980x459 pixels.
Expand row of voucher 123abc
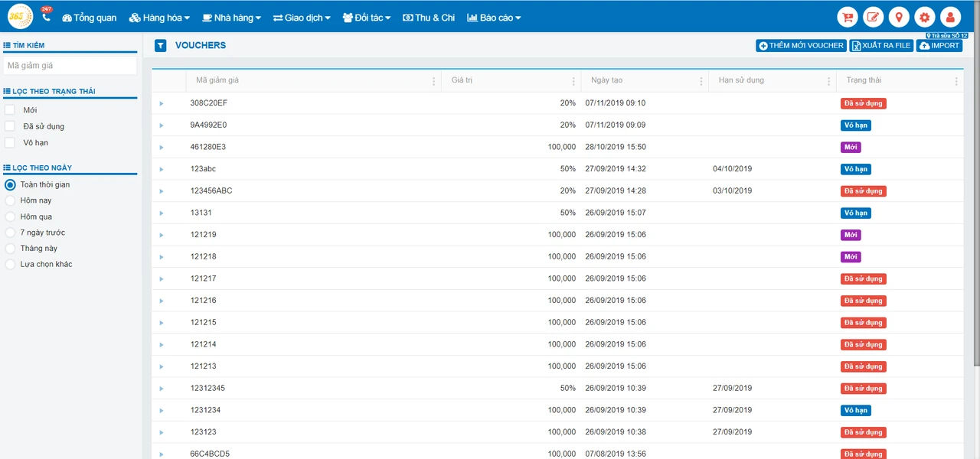click(x=162, y=169)
